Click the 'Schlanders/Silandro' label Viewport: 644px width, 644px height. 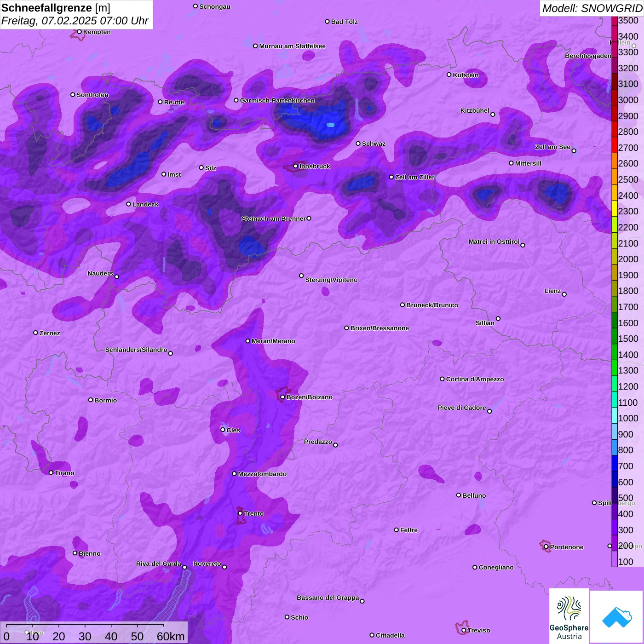[136, 350]
